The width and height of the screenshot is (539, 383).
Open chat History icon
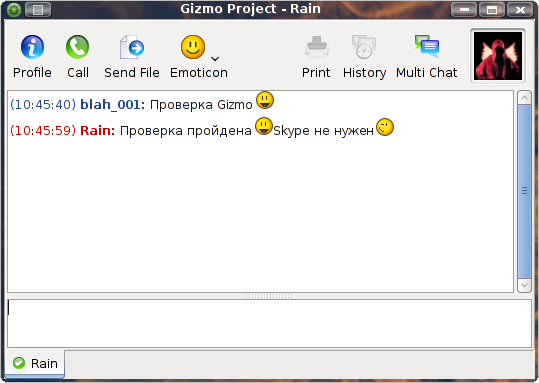click(x=364, y=47)
